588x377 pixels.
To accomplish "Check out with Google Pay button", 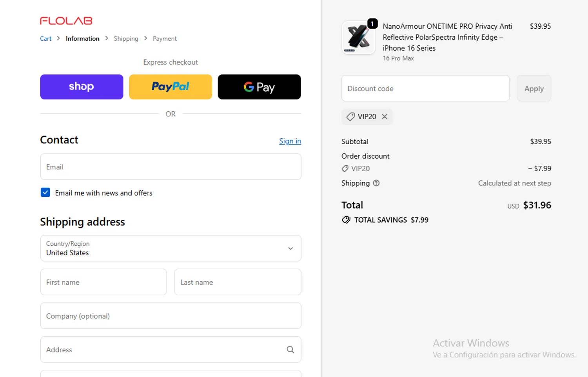I will (x=259, y=87).
